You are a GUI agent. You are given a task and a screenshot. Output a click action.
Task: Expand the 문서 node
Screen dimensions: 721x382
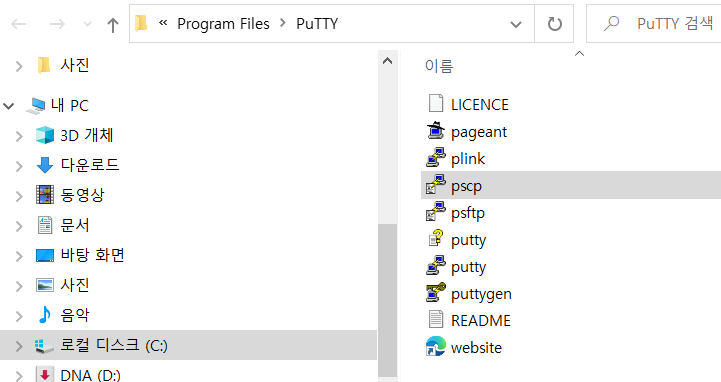pos(19,226)
